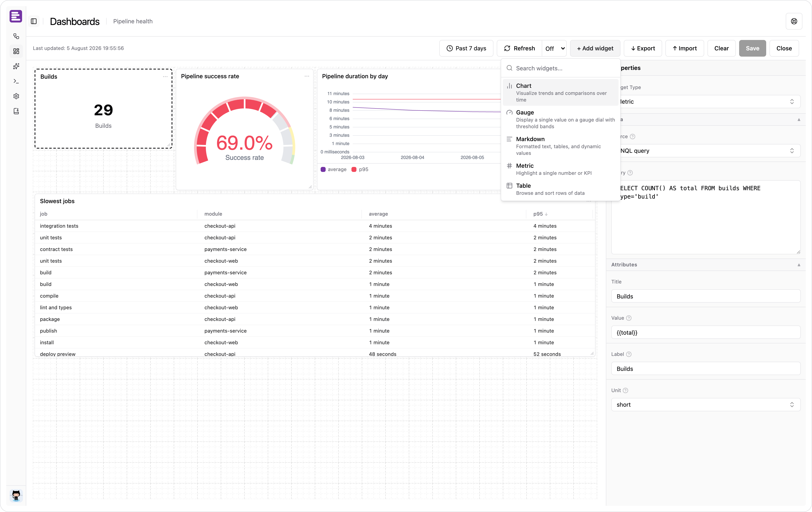Open Pipeline success rate widget three-dot menu

pos(307,76)
